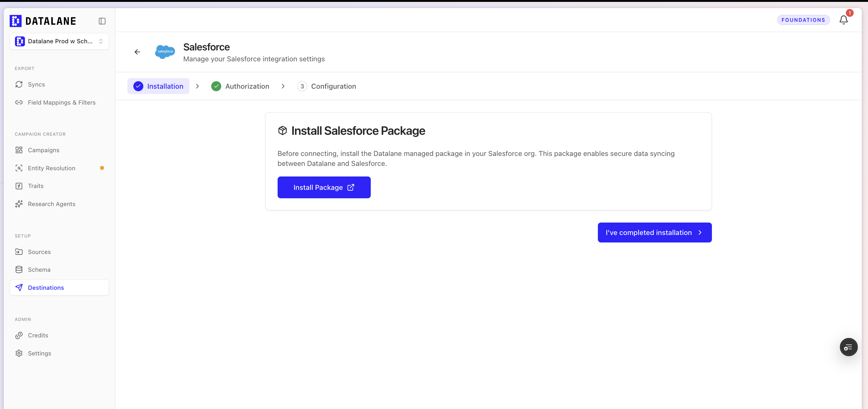This screenshot has height=409, width=868.
Task: Click the Sources import icon
Action: (x=19, y=252)
